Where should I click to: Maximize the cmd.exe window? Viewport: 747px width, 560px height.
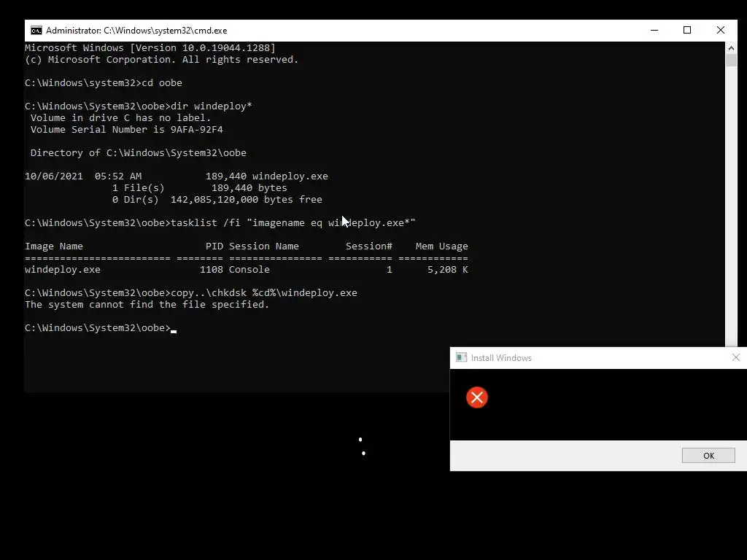click(687, 31)
